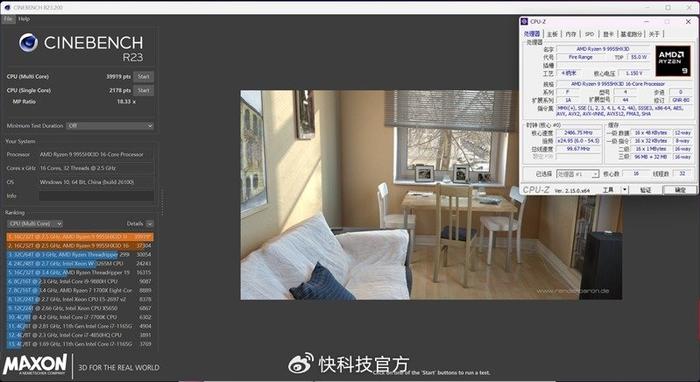Start the CPU Single Core test
This screenshot has height=382, width=700.
(x=143, y=90)
